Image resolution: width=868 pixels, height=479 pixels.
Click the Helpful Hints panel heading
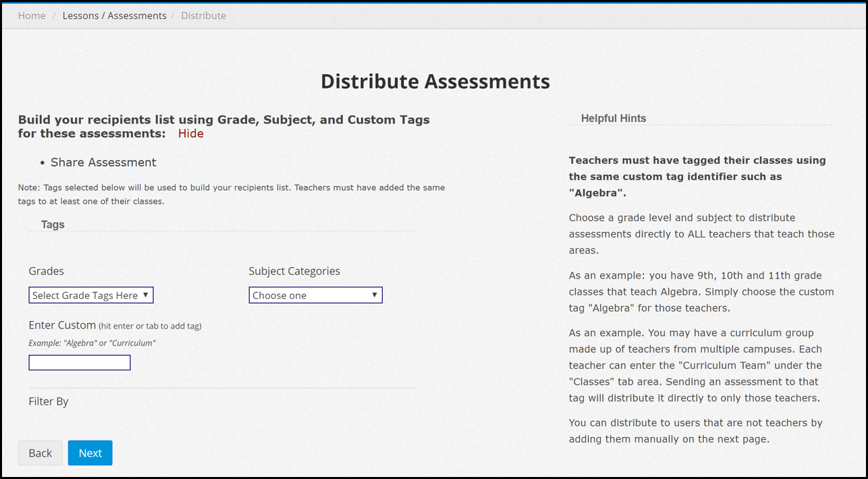coord(613,119)
